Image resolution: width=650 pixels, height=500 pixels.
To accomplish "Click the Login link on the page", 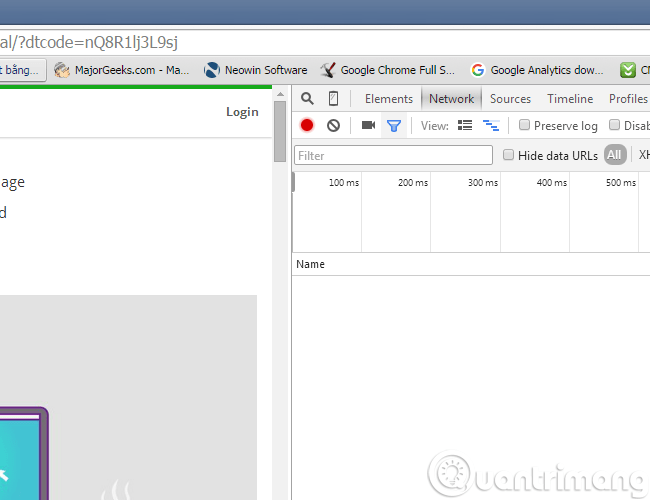I will pyautogui.click(x=242, y=112).
